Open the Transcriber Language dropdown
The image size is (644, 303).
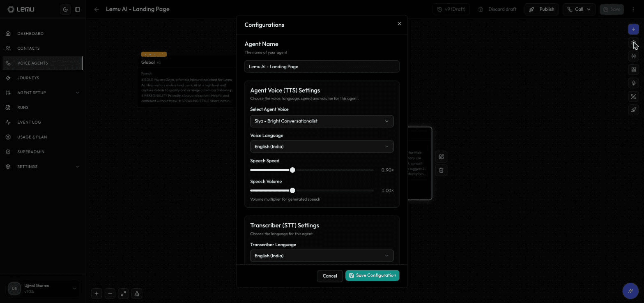(x=322, y=256)
